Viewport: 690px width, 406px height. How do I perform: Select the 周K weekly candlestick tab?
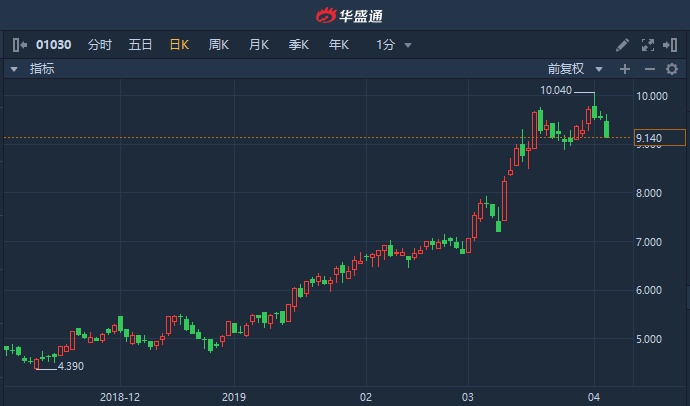(x=219, y=45)
